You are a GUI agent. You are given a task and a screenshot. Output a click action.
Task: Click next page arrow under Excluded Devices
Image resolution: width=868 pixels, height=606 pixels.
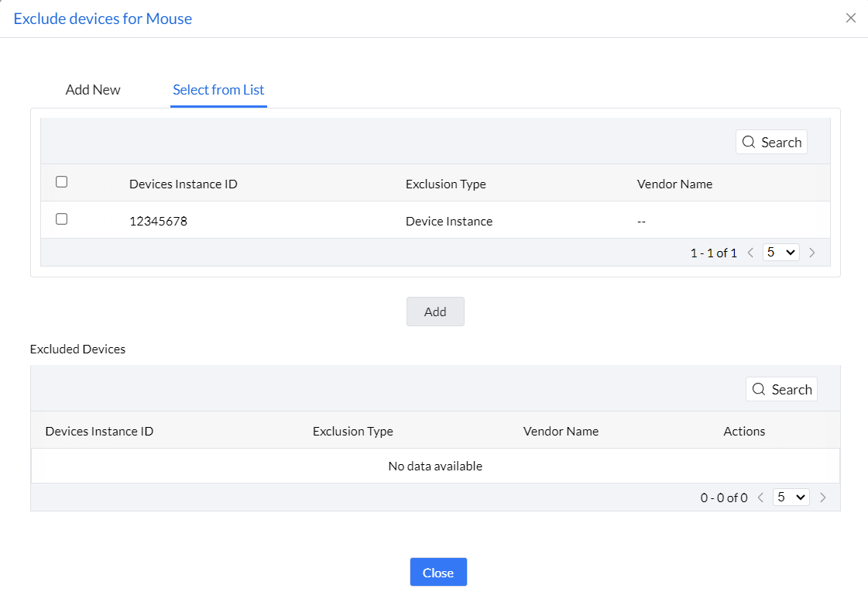click(x=822, y=498)
